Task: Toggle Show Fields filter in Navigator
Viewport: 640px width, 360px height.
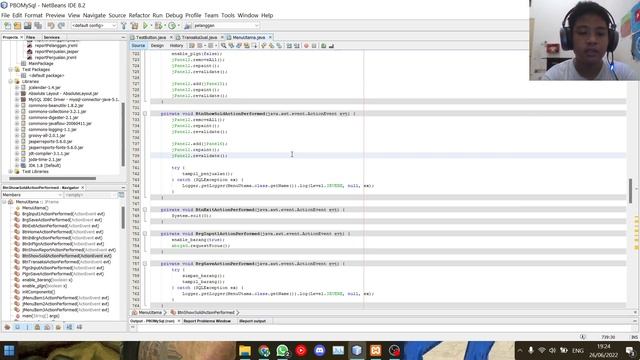Action: 17,327
